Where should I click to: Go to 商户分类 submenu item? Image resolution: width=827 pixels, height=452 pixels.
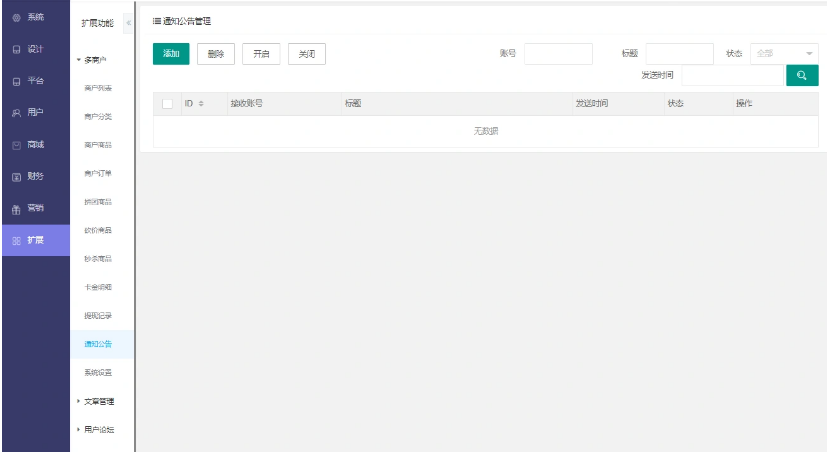98,117
